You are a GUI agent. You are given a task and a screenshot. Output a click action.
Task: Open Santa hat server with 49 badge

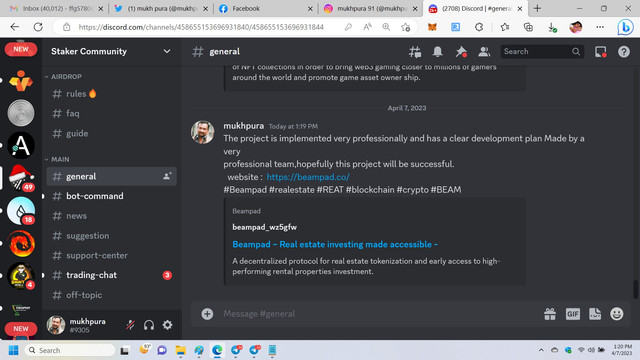pyautogui.click(x=21, y=178)
